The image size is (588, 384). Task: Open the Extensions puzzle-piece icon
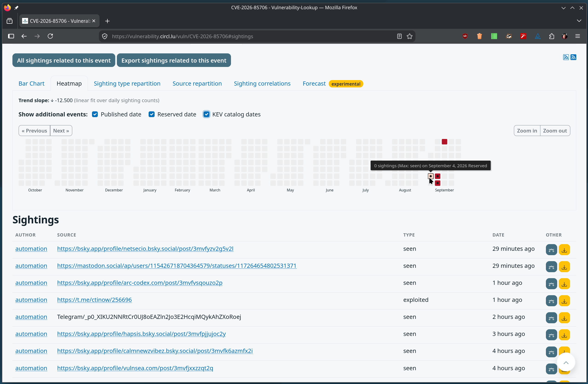[x=552, y=36]
